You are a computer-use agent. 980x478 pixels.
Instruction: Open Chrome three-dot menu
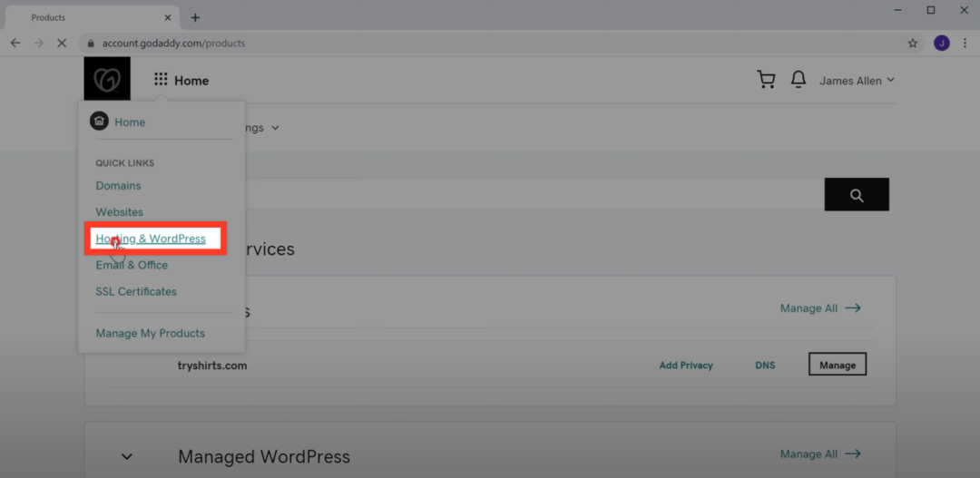pyautogui.click(x=965, y=43)
